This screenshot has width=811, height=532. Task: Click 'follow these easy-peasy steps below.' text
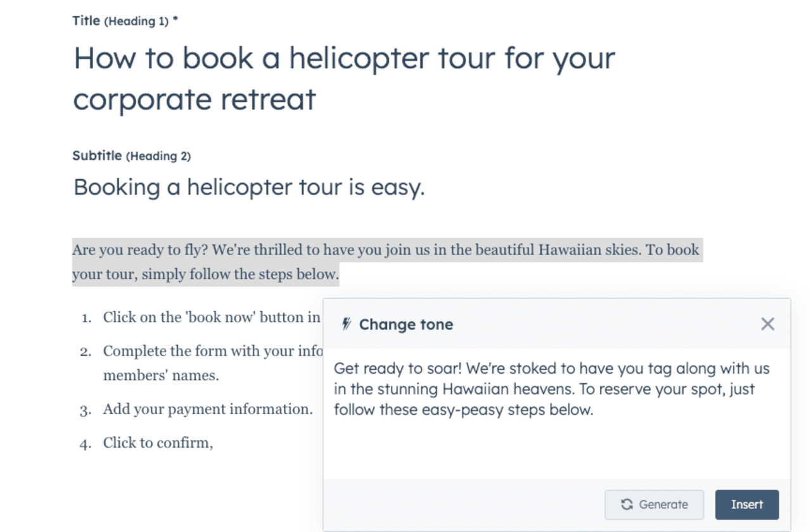pos(463,410)
